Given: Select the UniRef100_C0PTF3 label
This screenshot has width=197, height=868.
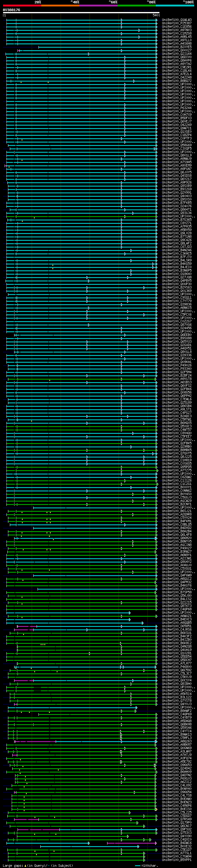Looking at the screenshot, I should pyautogui.click(x=177, y=138).
